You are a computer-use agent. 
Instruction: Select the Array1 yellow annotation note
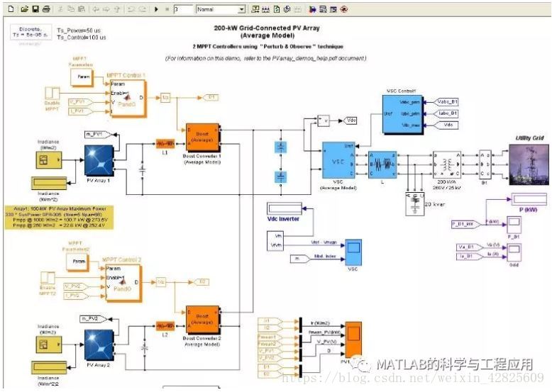click(x=59, y=218)
